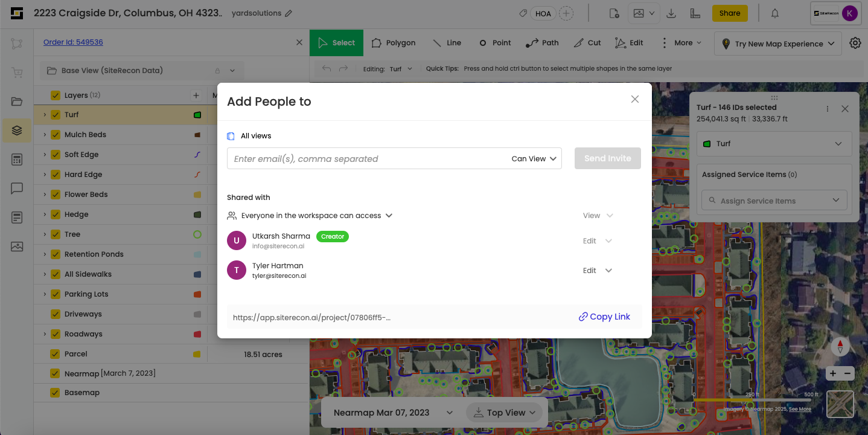Choose the Polygon tool
Viewport: 868px width, 435px height.
coord(394,43)
